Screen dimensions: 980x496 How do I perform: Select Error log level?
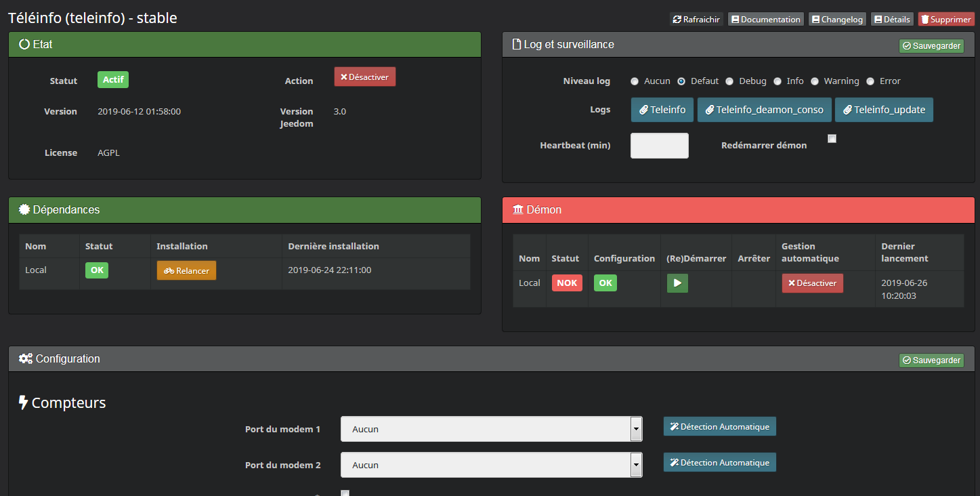pyautogui.click(x=870, y=81)
